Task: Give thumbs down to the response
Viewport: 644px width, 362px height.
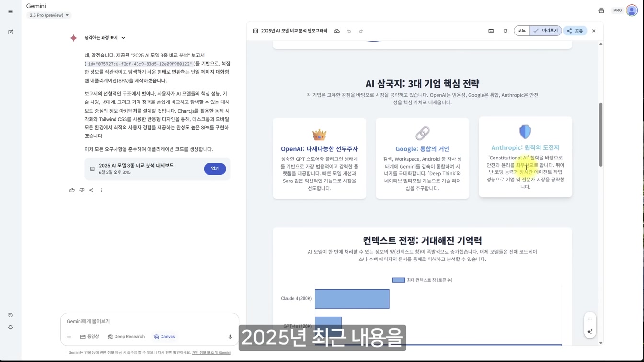Action: (x=82, y=190)
